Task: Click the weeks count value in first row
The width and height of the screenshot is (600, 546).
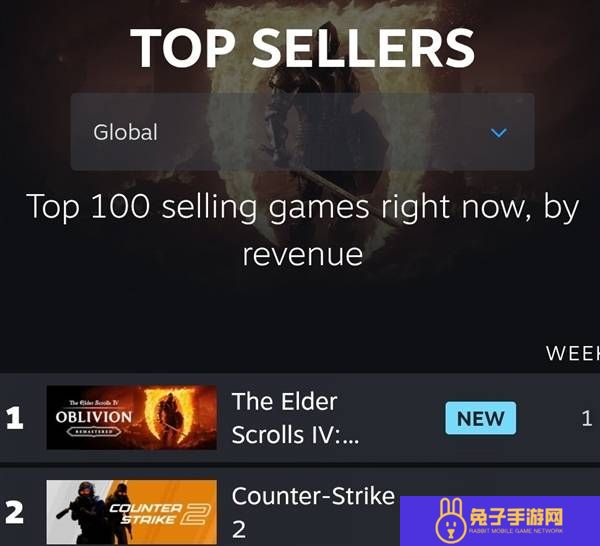Action: coord(587,418)
